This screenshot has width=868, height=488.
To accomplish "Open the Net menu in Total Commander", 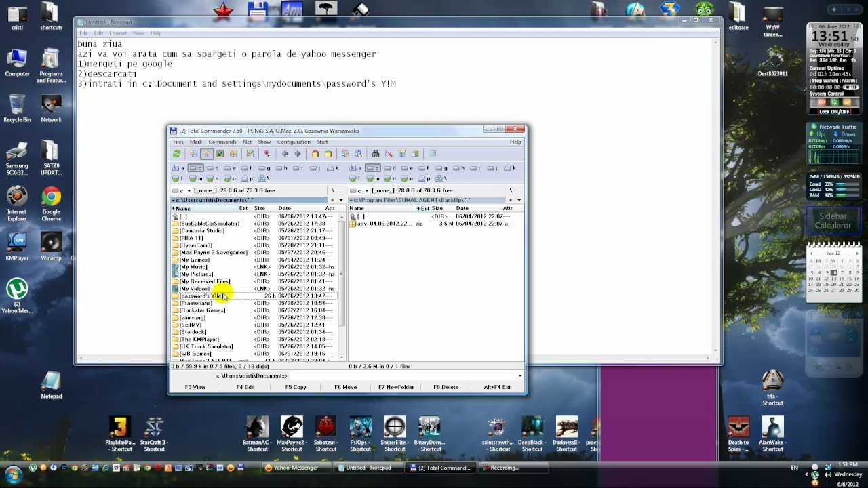I will pos(247,142).
